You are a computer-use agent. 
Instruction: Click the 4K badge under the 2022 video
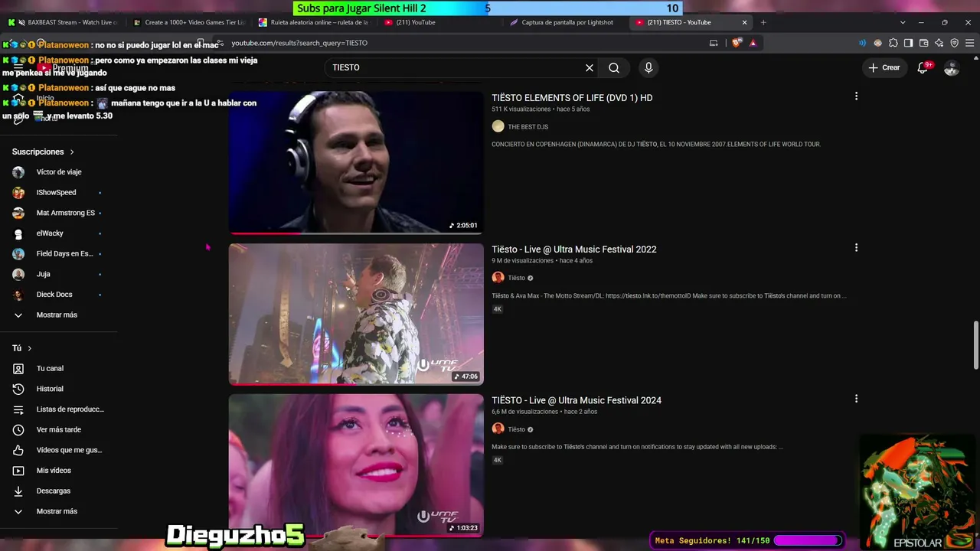point(498,309)
